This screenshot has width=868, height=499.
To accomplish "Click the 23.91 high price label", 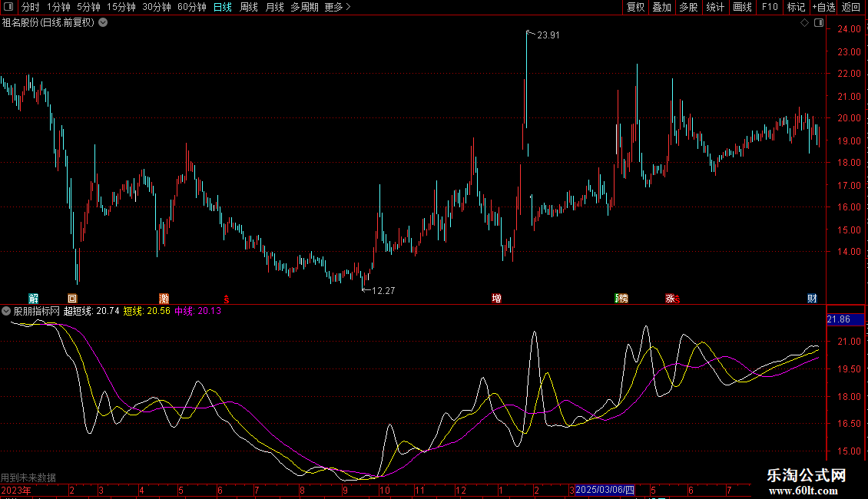I will pyautogui.click(x=548, y=35).
